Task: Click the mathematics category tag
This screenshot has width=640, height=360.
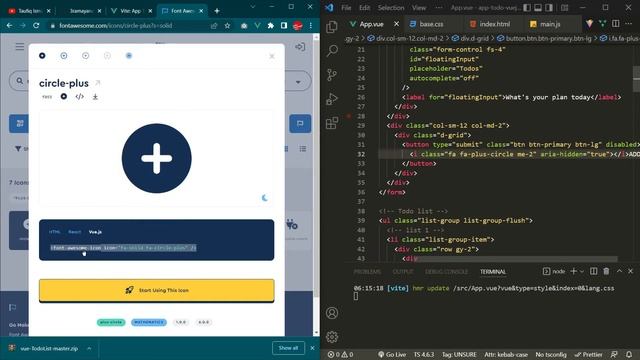Action: (x=149, y=322)
